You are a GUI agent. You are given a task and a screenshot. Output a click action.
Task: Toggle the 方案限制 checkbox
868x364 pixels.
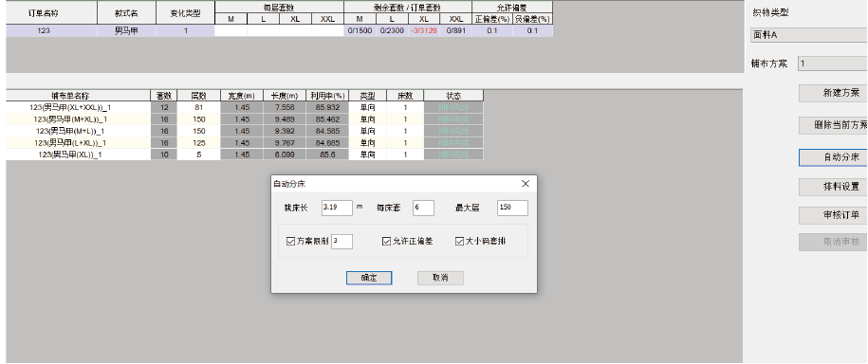point(290,241)
